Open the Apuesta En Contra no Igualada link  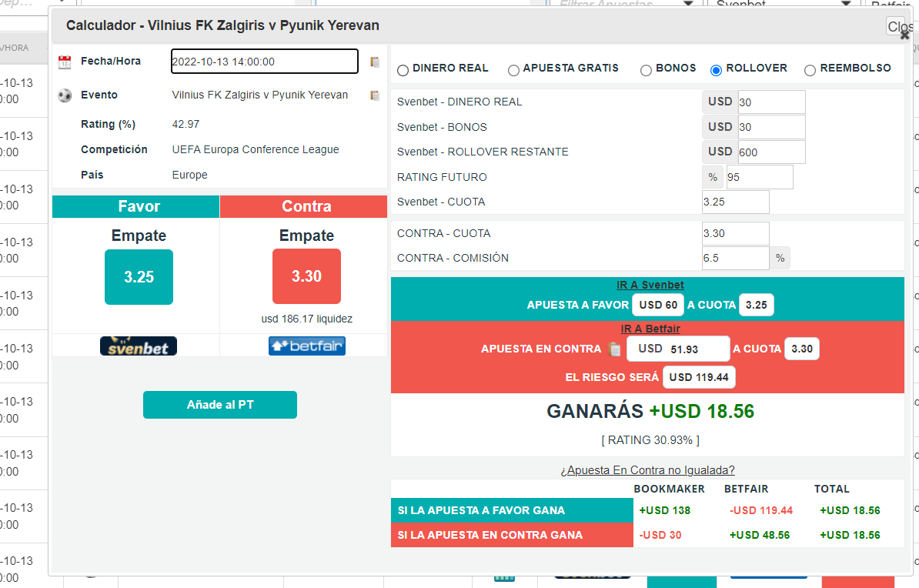point(647,470)
